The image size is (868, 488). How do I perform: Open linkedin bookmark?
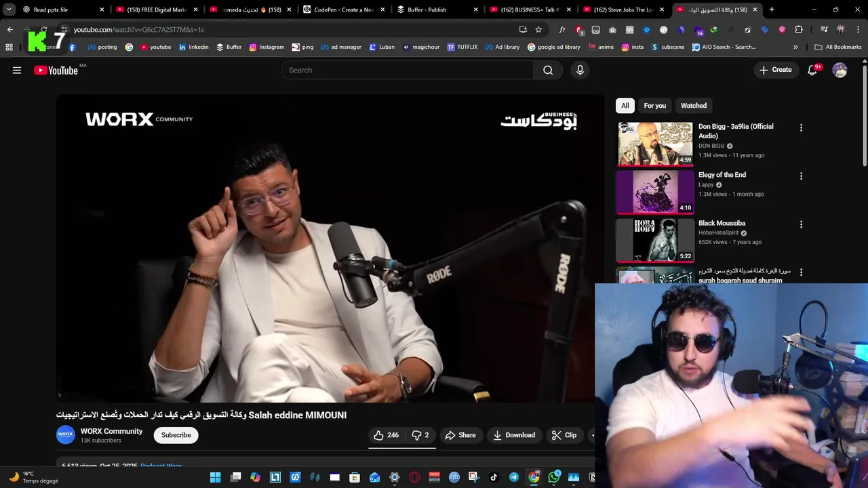(193, 47)
